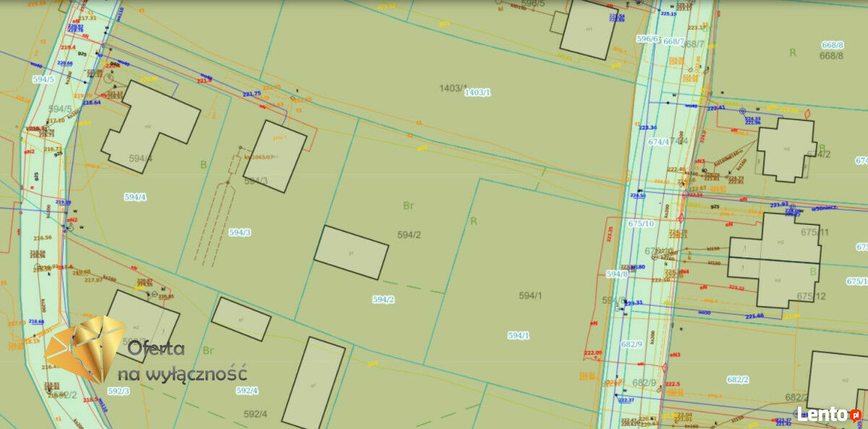Click the white 675/10 road parcel label
Image resolution: width=868 pixels, height=429 pixels.
(641, 224)
